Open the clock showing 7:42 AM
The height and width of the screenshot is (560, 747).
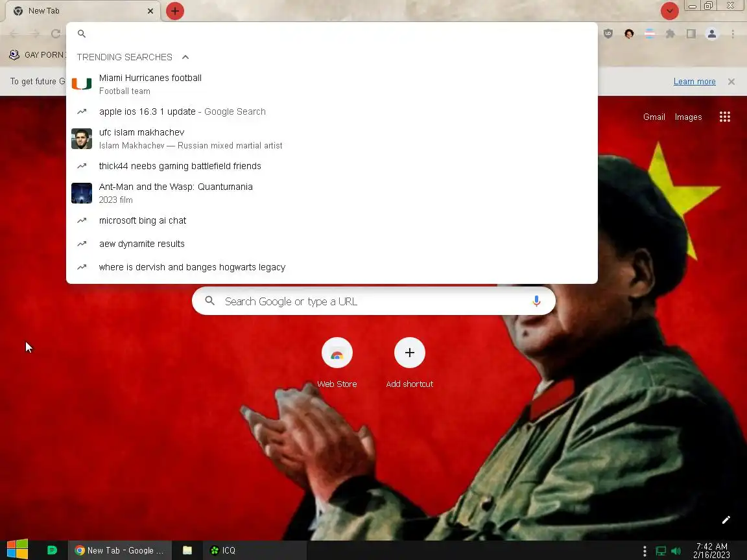coord(712,550)
